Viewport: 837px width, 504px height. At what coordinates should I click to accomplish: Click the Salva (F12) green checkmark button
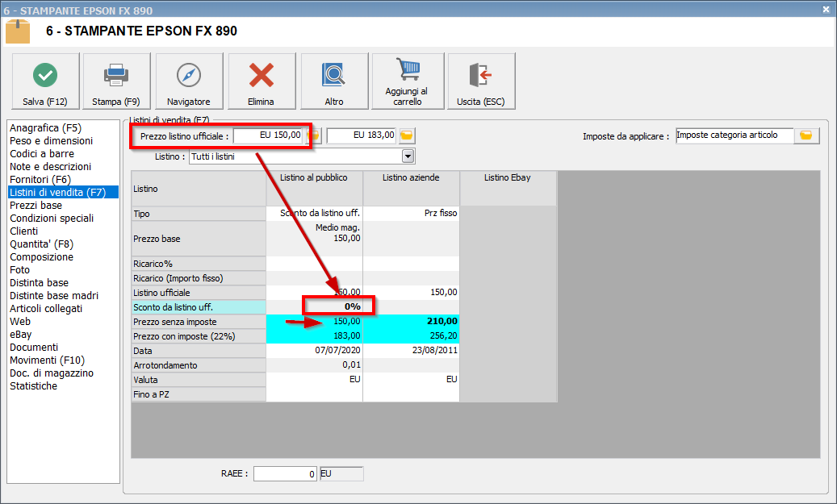(45, 81)
